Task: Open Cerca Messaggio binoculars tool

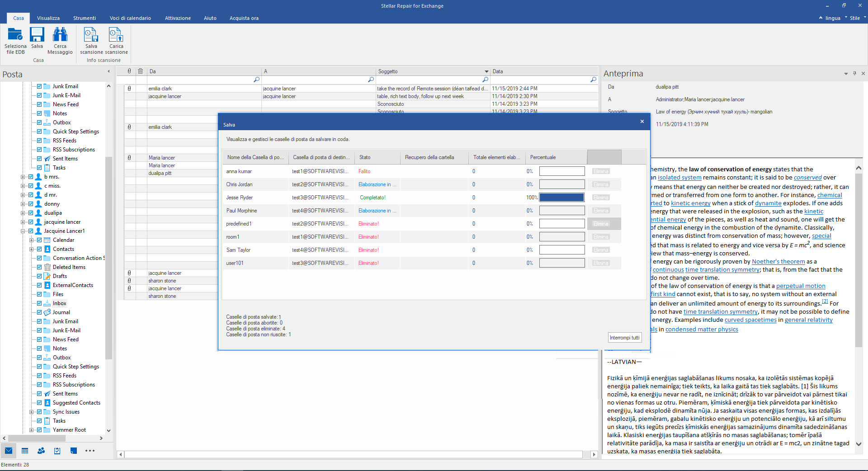Action: 60,34
